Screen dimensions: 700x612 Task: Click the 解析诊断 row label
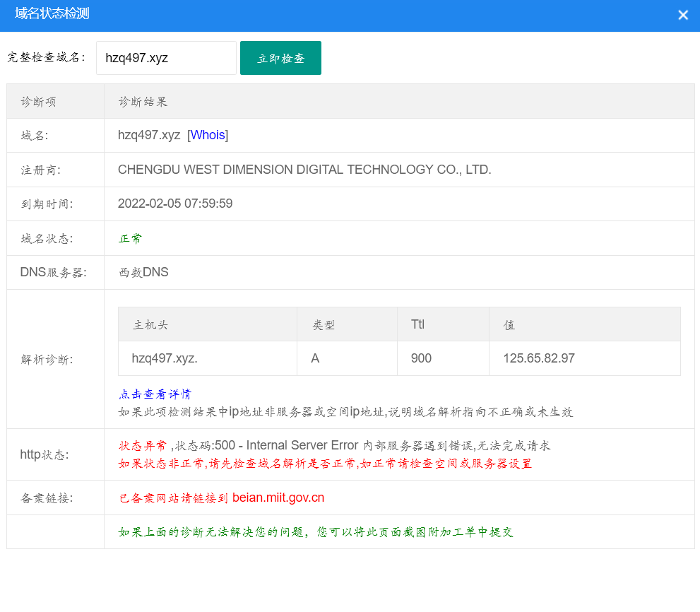pos(47,360)
